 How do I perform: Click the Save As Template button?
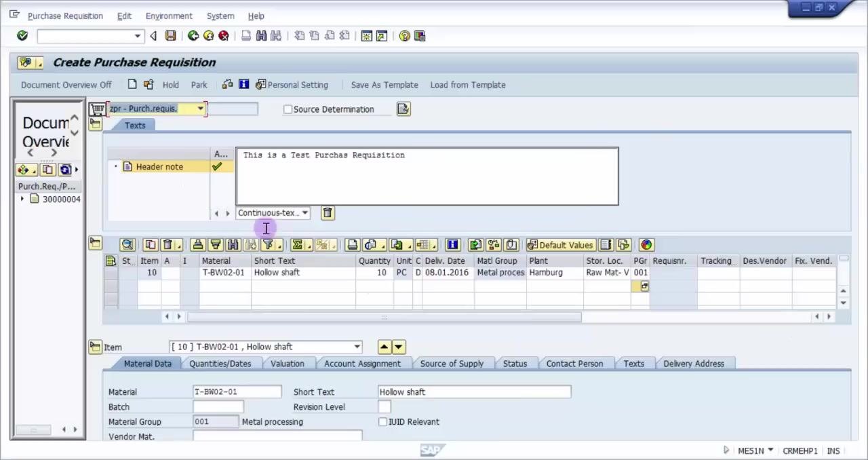coord(384,85)
